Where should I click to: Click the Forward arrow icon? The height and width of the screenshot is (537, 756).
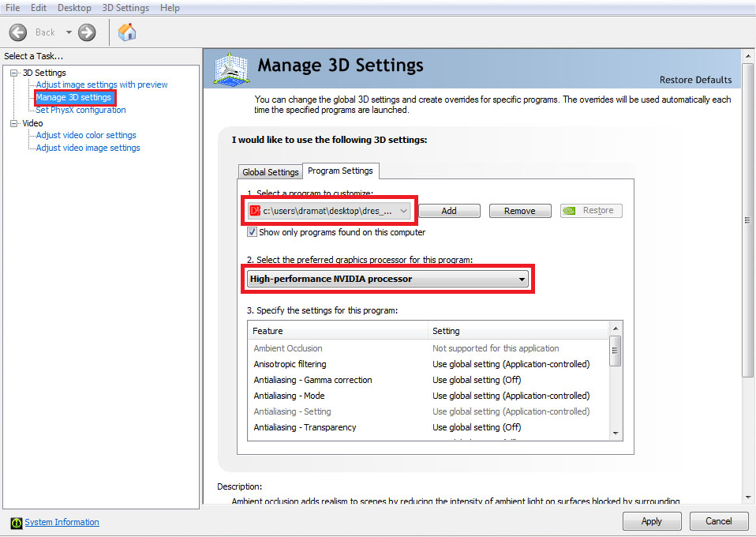click(87, 32)
